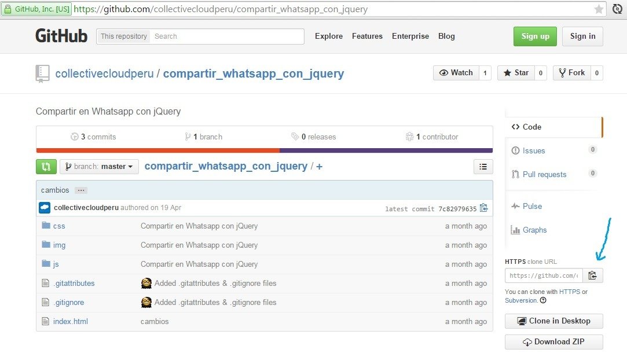Viewport: 627px width, 364px height.
Task: Copy the HTTPS clone URL with clipboard icon
Action: click(x=593, y=275)
